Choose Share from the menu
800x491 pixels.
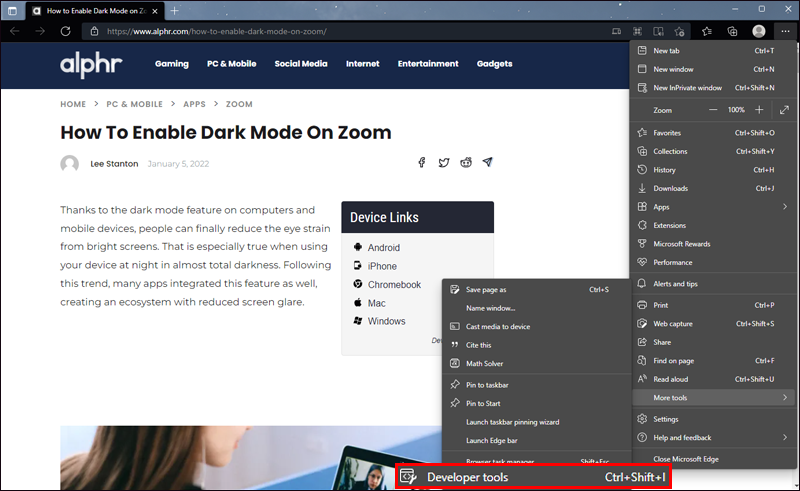coord(714,342)
